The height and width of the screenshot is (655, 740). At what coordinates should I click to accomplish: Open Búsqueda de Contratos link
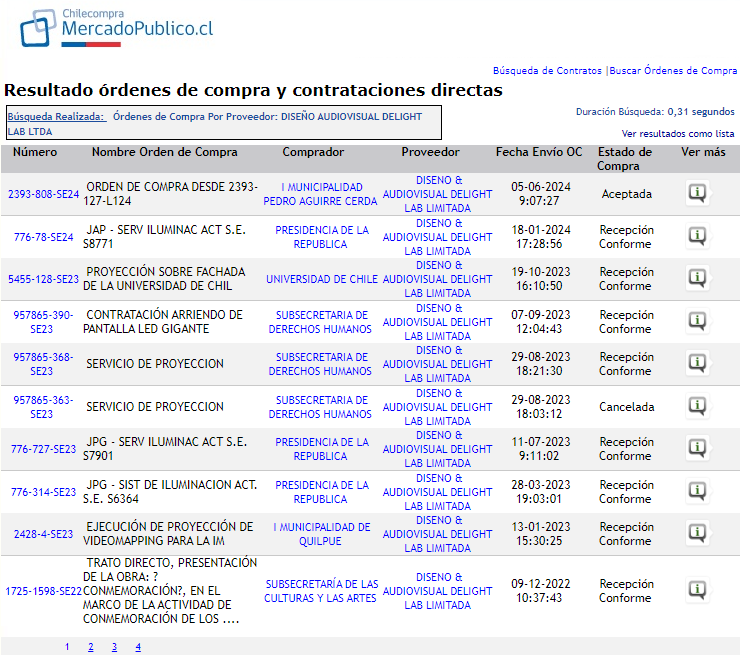tap(547, 71)
